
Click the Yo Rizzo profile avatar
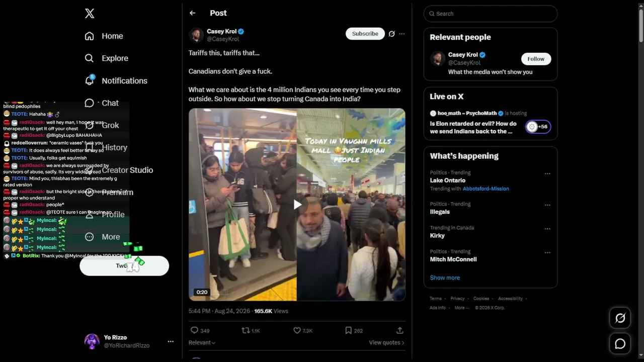click(92, 341)
